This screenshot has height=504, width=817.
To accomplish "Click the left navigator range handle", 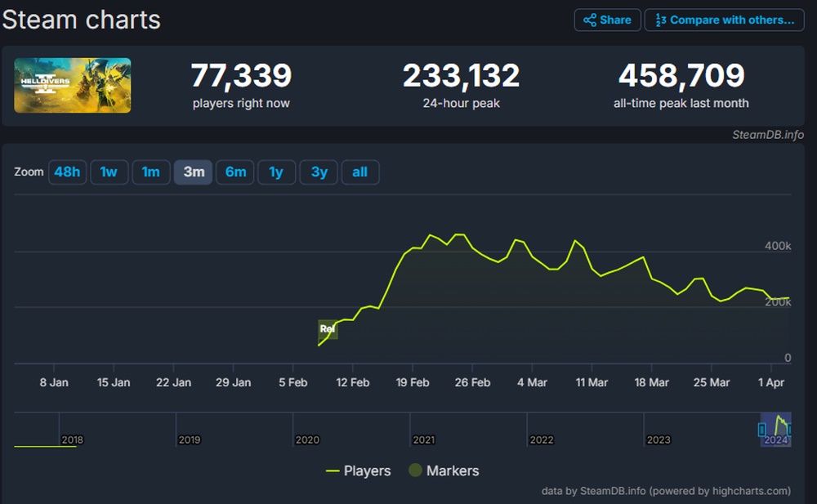I will pyautogui.click(x=761, y=430).
